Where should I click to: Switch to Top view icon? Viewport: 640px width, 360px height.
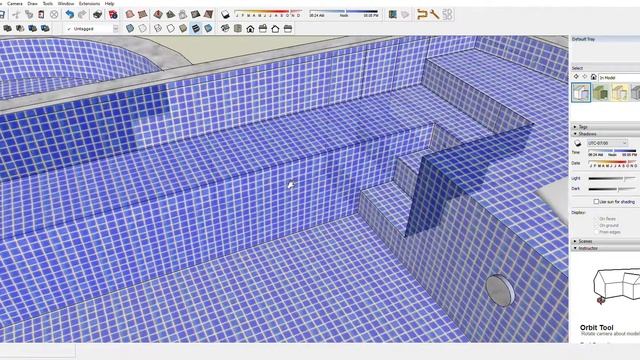pos(238,28)
